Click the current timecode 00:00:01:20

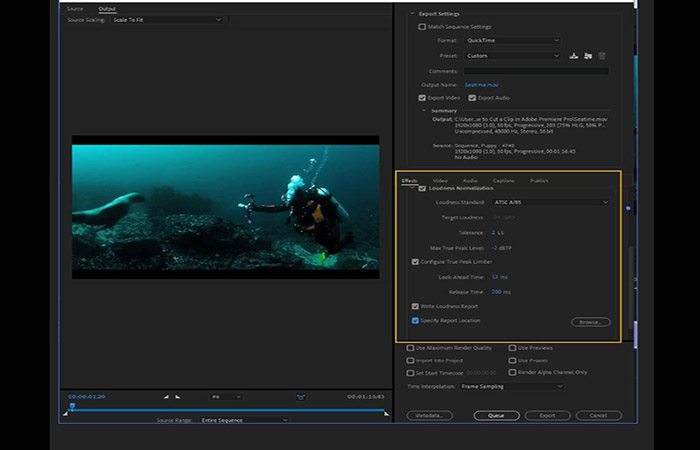pos(87,396)
